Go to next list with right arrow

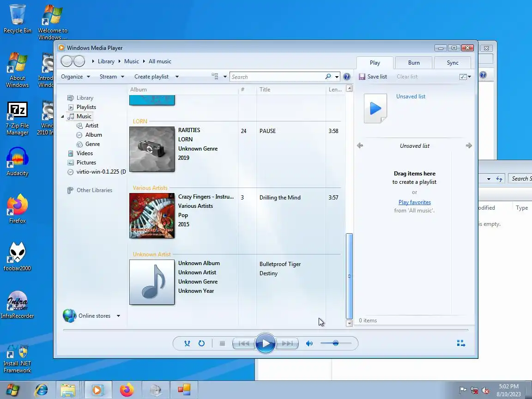click(x=469, y=145)
